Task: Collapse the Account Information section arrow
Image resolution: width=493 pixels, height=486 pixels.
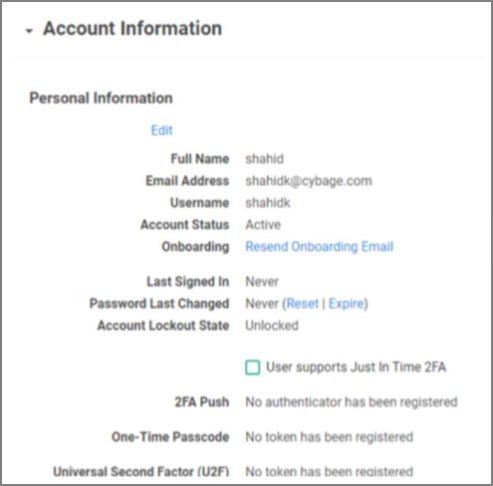Action: click(x=29, y=31)
